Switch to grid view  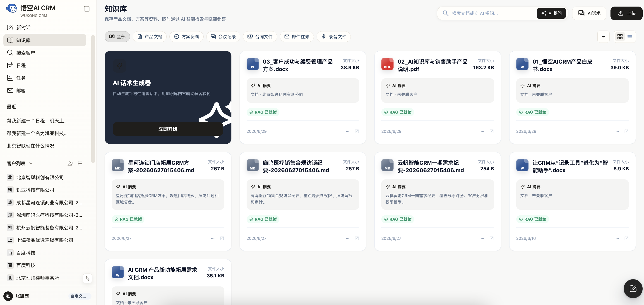point(620,37)
